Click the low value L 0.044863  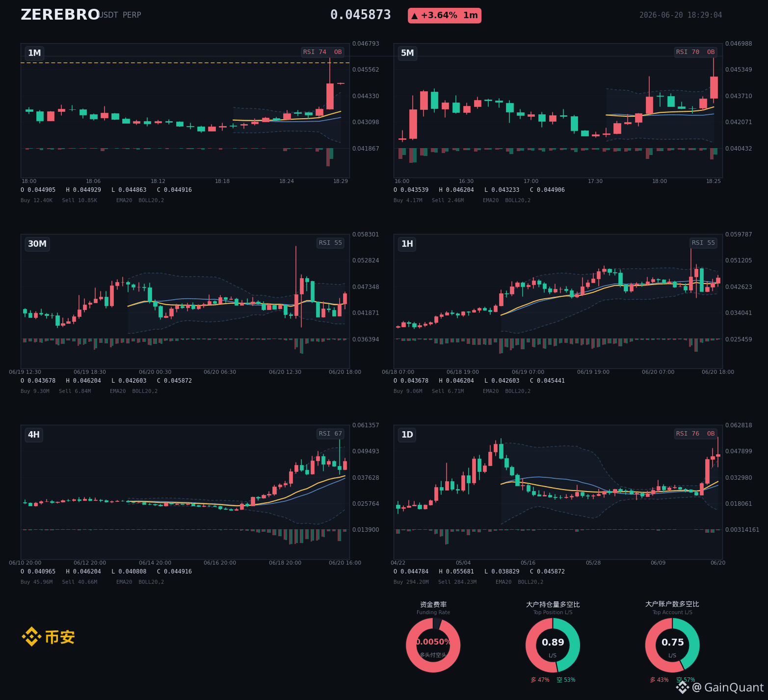point(129,190)
